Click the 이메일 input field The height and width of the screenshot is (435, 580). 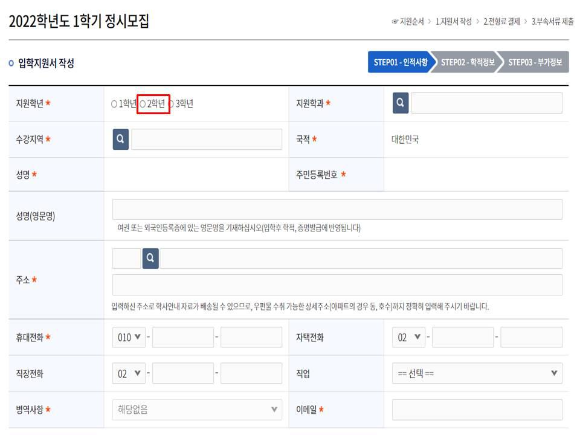pyautogui.click(x=477, y=409)
